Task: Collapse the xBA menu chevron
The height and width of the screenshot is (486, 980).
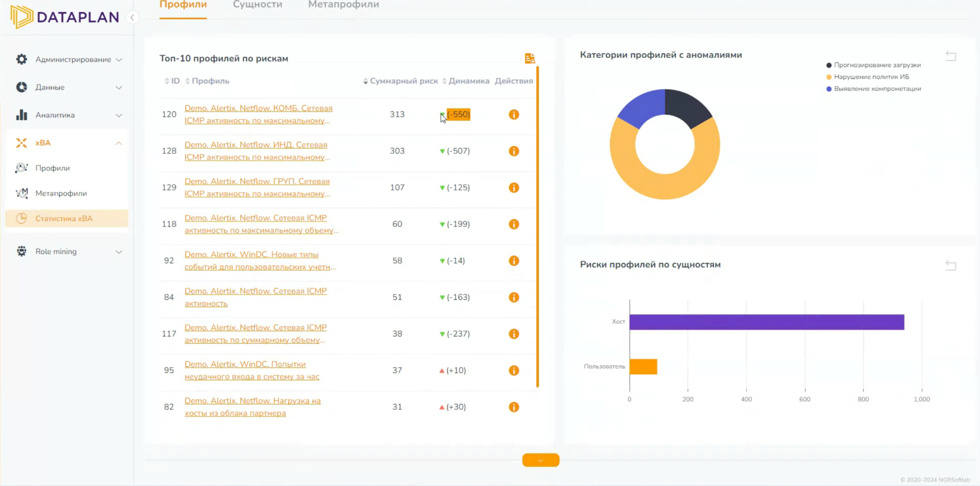Action: [x=119, y=143]
